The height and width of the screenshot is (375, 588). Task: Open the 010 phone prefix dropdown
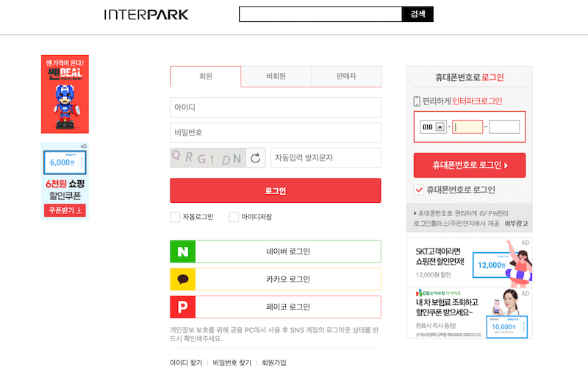click(433, 127)
